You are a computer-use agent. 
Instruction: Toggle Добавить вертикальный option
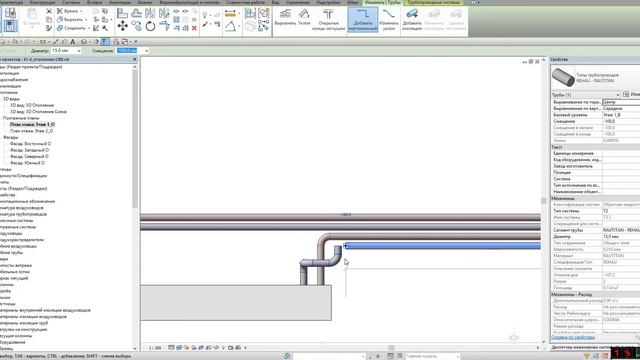coord(363,20)
